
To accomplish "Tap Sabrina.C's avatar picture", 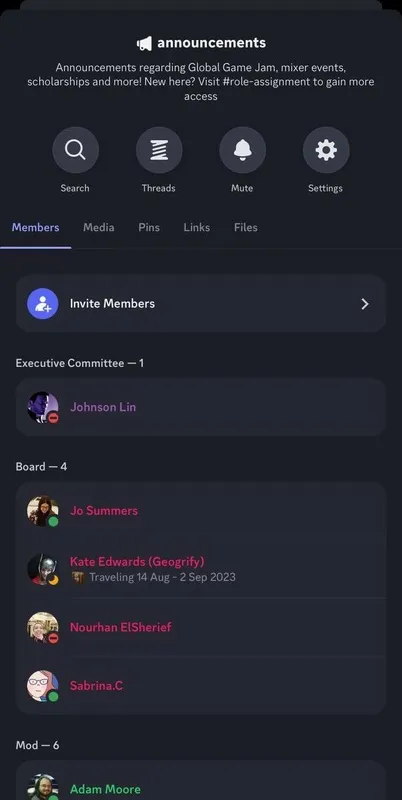I will 43,686.
